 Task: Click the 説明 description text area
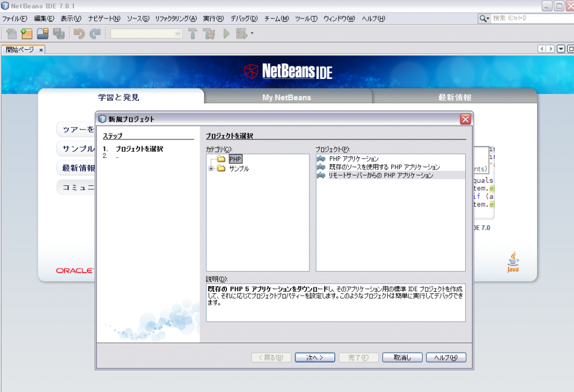(x=336, y=303)
